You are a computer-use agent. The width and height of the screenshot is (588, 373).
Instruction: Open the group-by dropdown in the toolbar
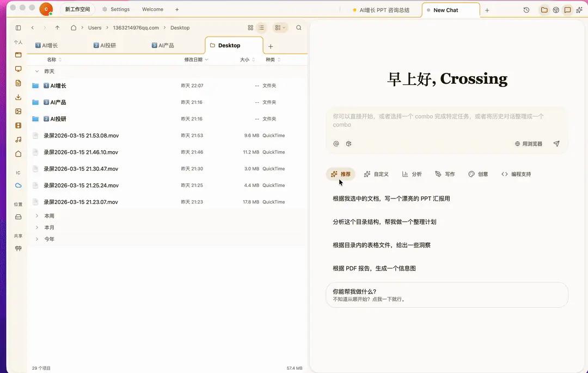coord(280,27)
